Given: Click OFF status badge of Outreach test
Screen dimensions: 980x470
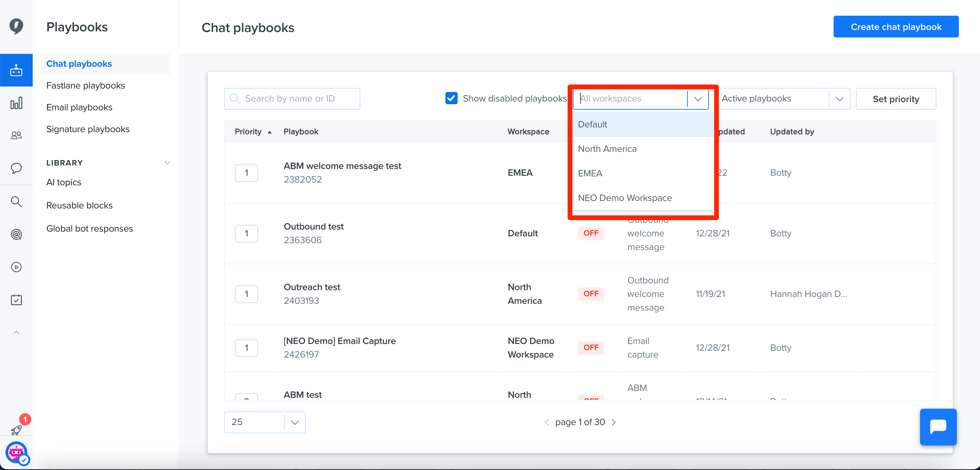Looking at the screenshot, I should coord(590,294).
